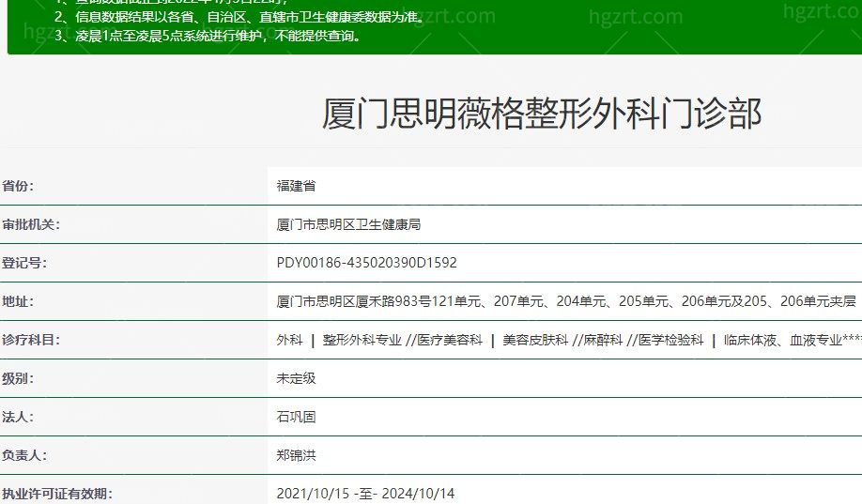The width and height of the screenshot is (862, 504).
Task: Select 厦门市思明区卫生健康局 value
Action: pos(348,224)
